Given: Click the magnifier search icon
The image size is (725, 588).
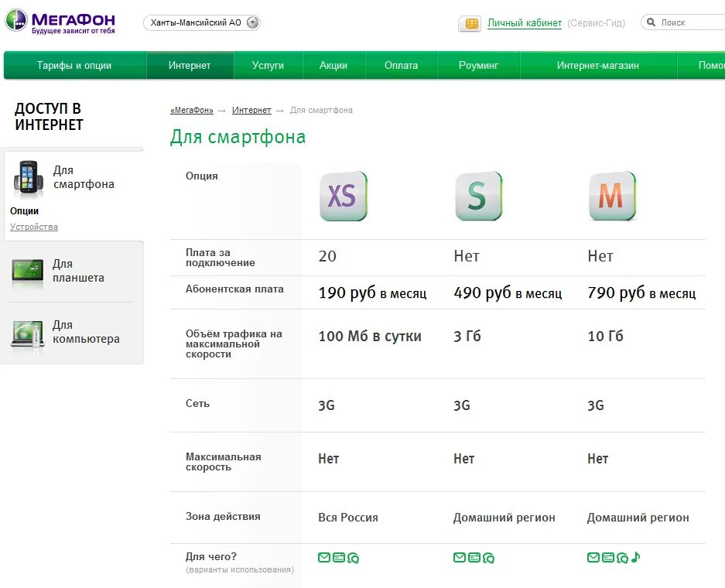Looking at the screenshot, I should click(651, 22).
